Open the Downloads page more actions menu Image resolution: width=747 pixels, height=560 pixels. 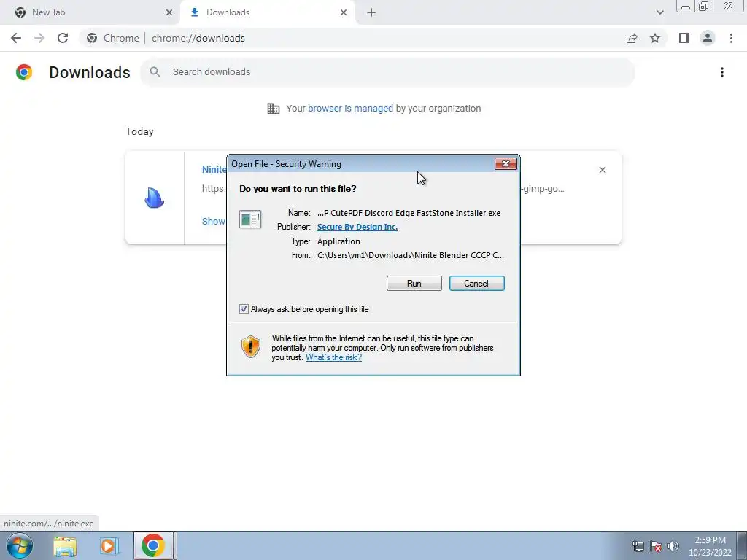722,72
